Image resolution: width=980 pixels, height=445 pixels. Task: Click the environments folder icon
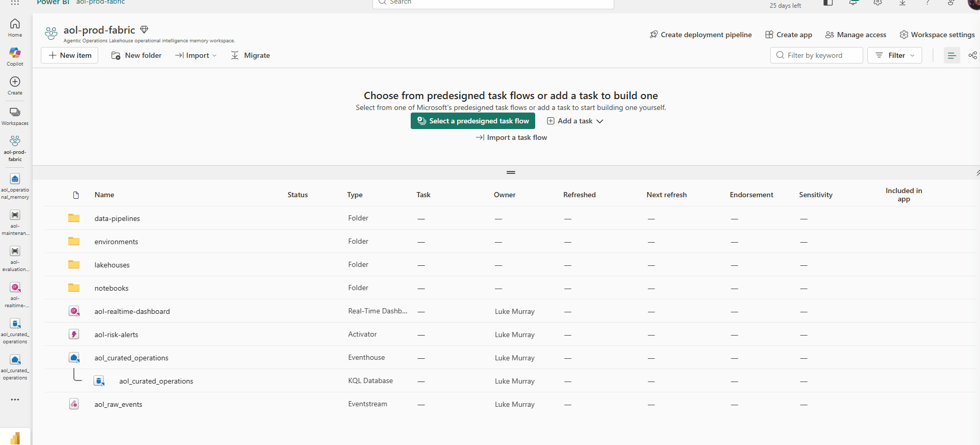point(74,241)
